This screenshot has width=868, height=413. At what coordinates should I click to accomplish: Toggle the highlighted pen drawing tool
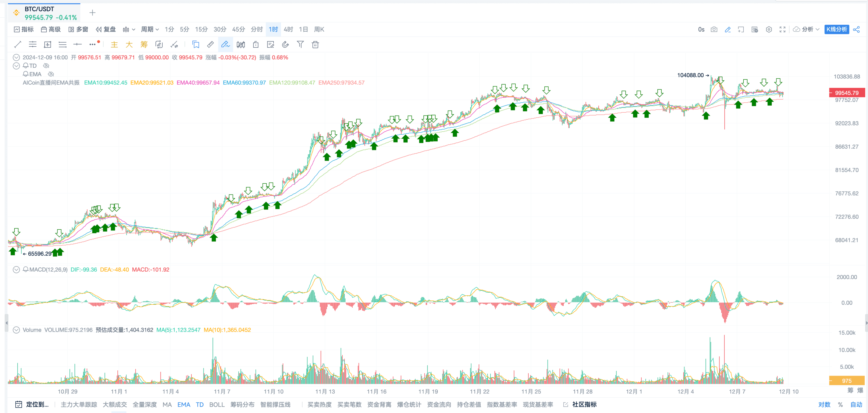tap(225, 45)
